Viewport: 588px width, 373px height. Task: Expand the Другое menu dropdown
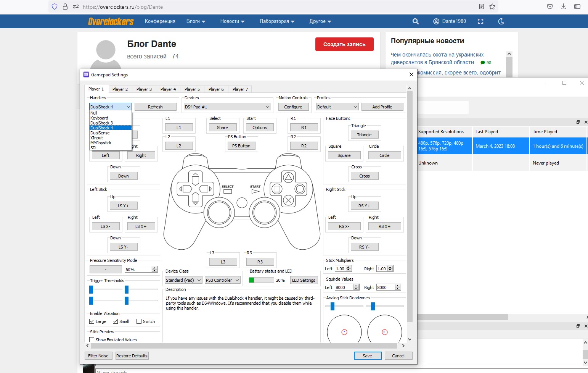[x=320, y=21]
